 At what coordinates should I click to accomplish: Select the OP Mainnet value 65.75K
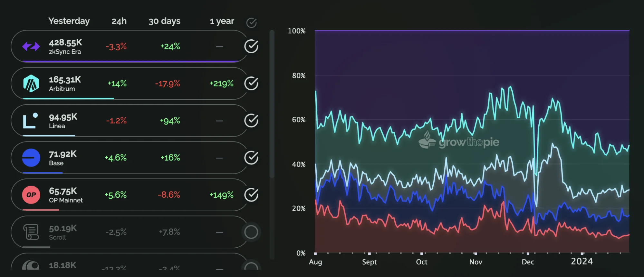pos(63,191)
